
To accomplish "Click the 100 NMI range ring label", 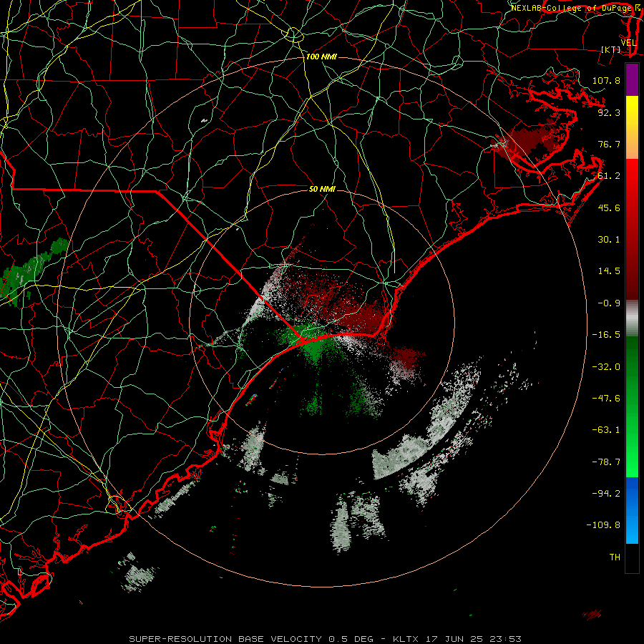I will click(321, 57).
